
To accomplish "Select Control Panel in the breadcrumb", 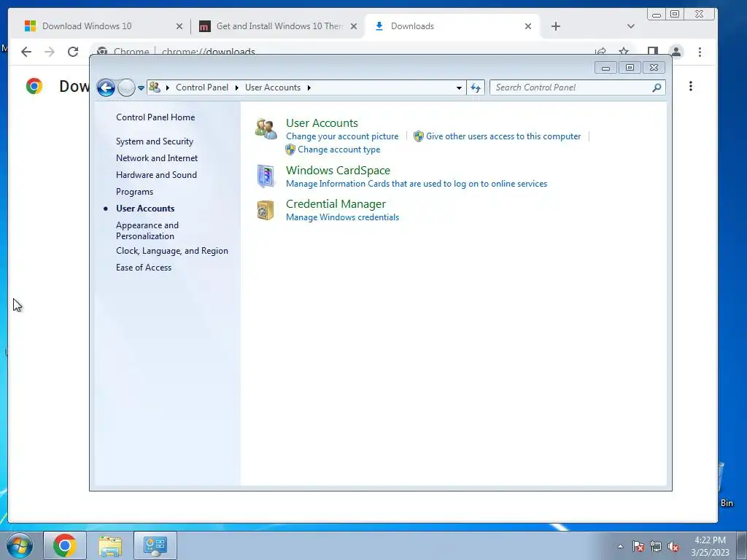I will tap(202, 87).
